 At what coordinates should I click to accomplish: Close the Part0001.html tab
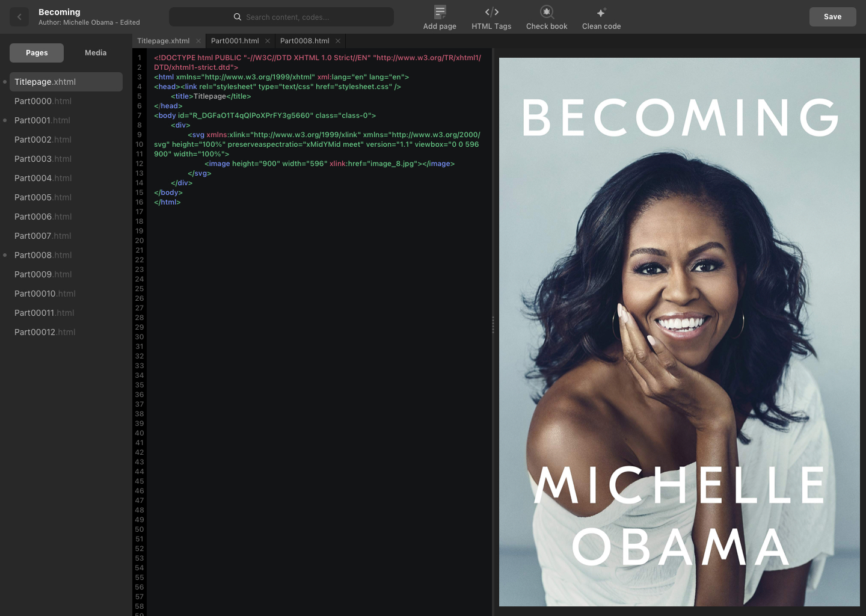pos(268,41)
